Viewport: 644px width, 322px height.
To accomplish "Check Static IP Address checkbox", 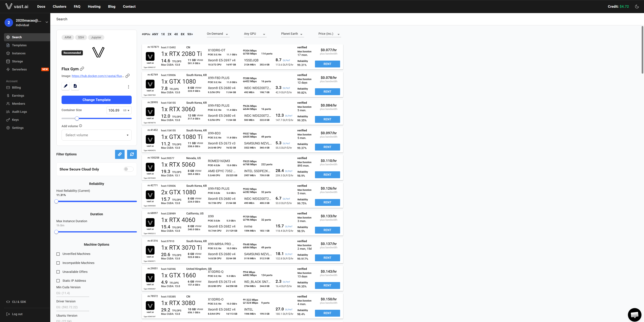I will tap(58, 281).
